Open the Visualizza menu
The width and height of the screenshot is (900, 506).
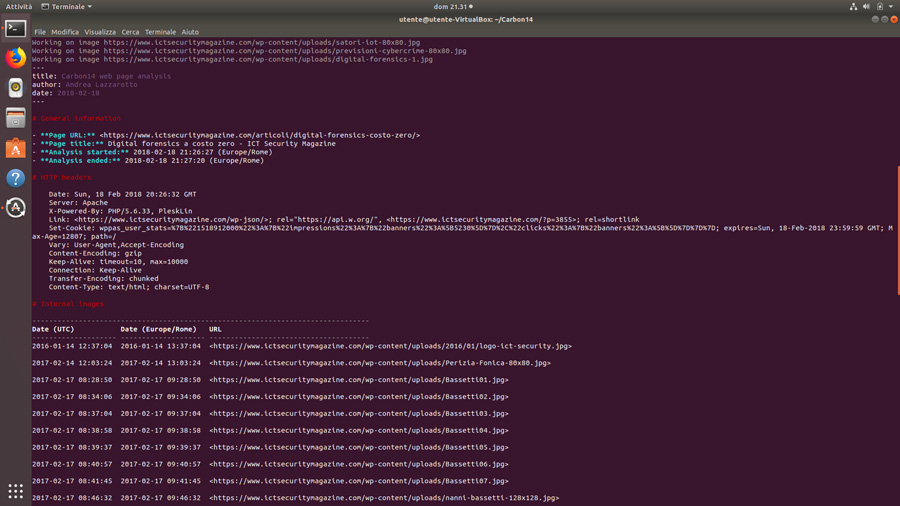tap(100, 32)
